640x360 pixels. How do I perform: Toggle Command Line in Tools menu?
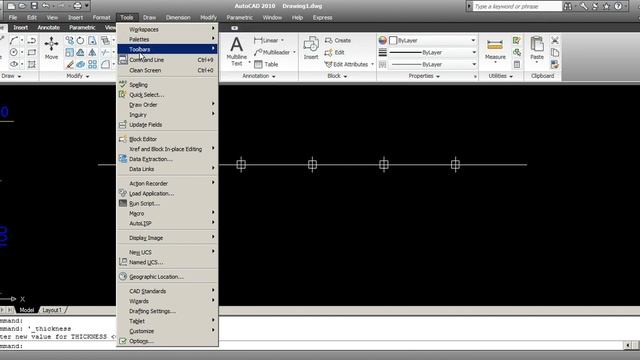pyautogui.click(x=168, y=60)
